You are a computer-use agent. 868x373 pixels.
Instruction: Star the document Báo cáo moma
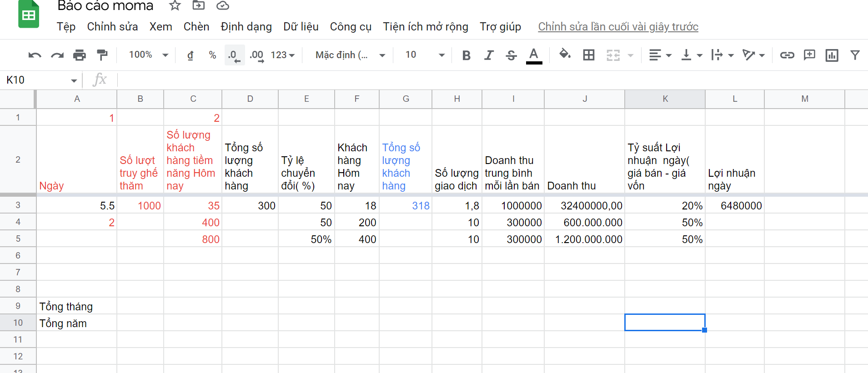[175, 6]
